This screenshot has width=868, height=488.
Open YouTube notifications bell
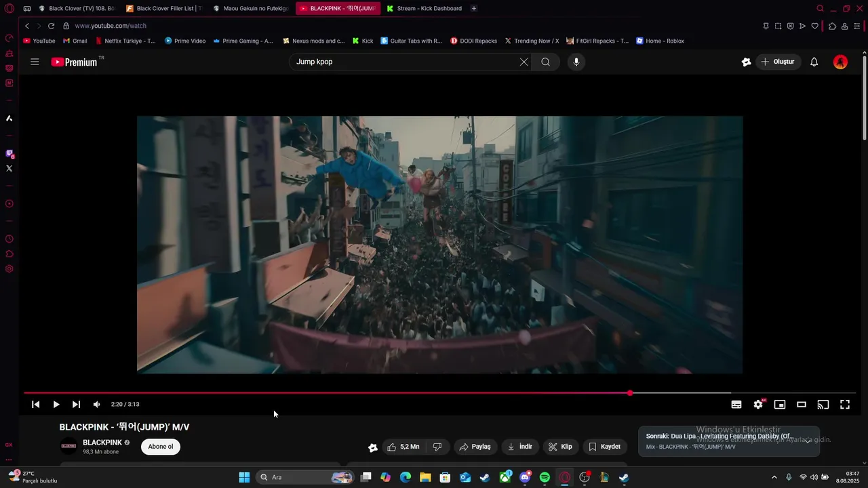[814, 62]
